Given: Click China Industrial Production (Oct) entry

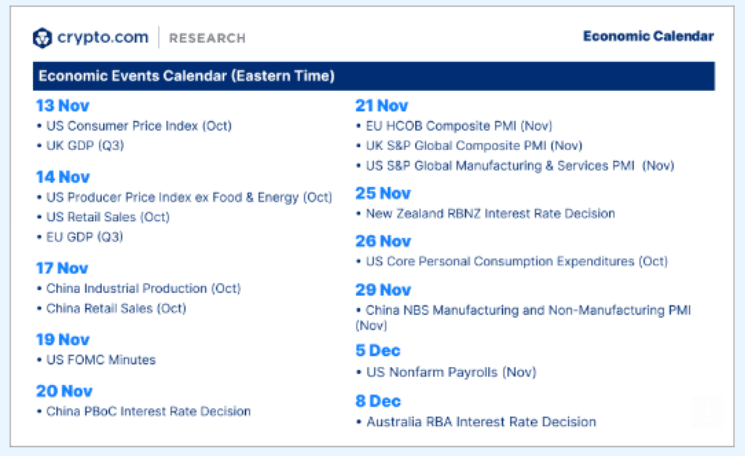Looking at the screenshot, I should 143,289.
